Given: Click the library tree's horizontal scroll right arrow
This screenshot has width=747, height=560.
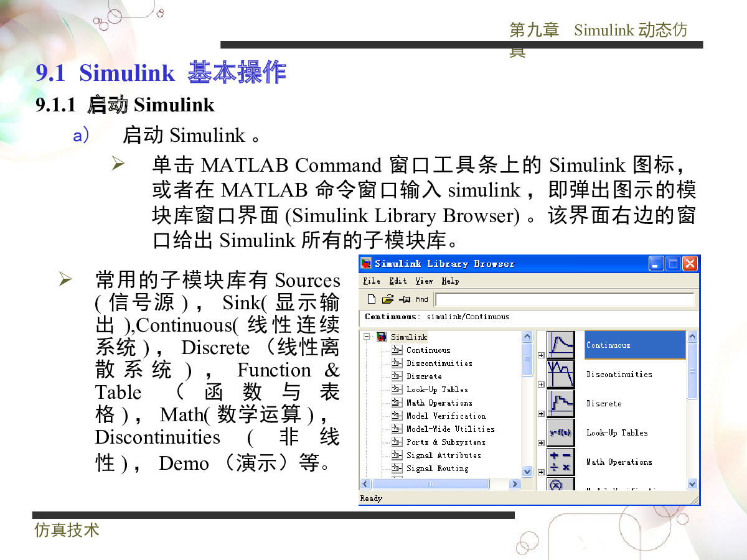Looking at the screenshot, I should point(515,483).
